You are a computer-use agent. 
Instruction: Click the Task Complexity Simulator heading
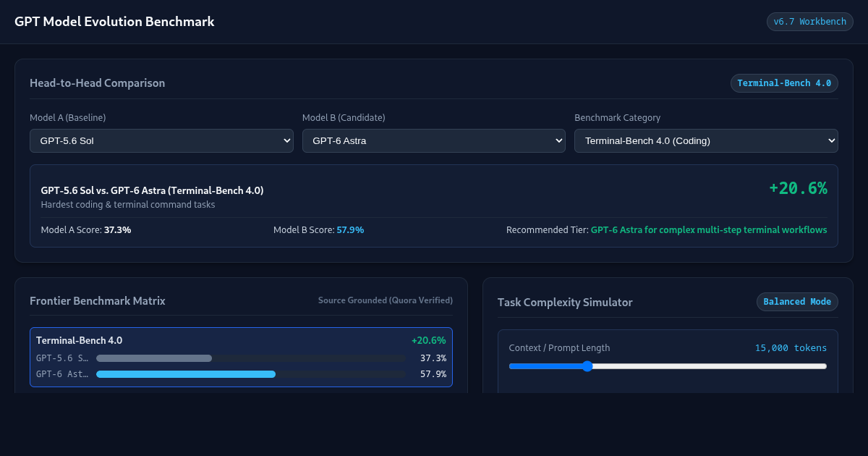[x=565, y=303]
